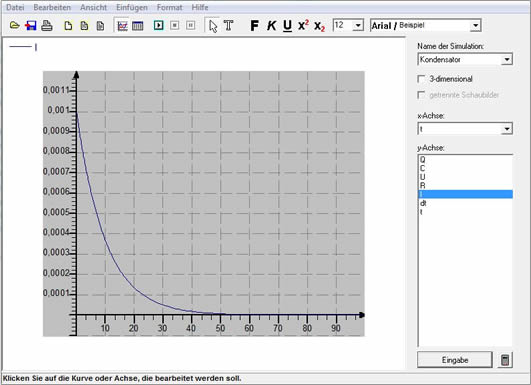Click the first blank page icon
531x385 pixels.
[x=68, y=26]
